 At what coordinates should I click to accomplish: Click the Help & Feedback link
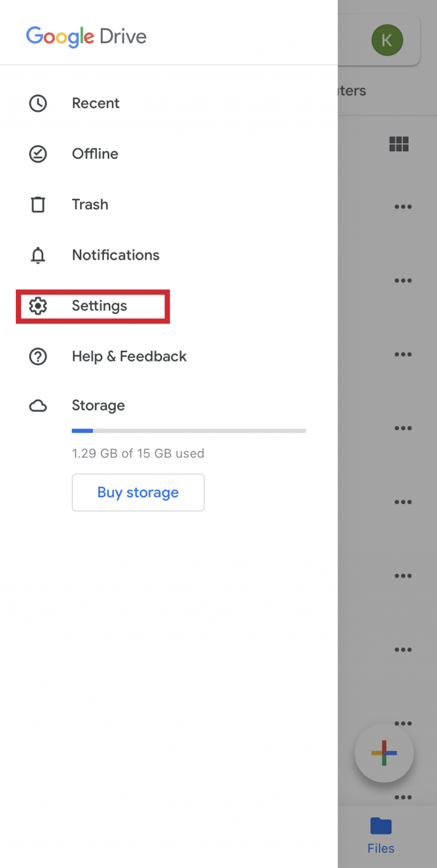129,356
